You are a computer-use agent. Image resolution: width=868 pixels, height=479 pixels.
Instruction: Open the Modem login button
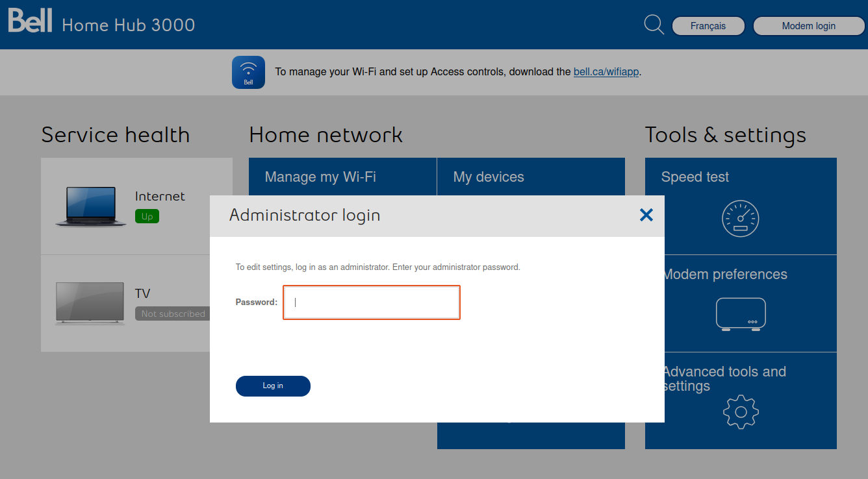(x=809, y=26)
